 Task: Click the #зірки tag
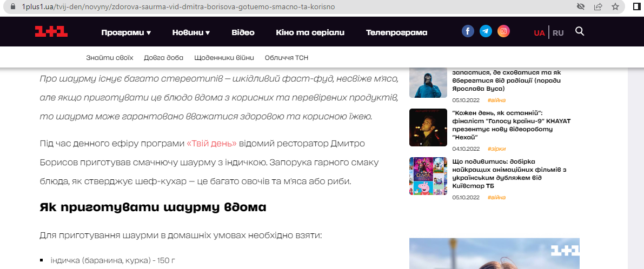496,149
